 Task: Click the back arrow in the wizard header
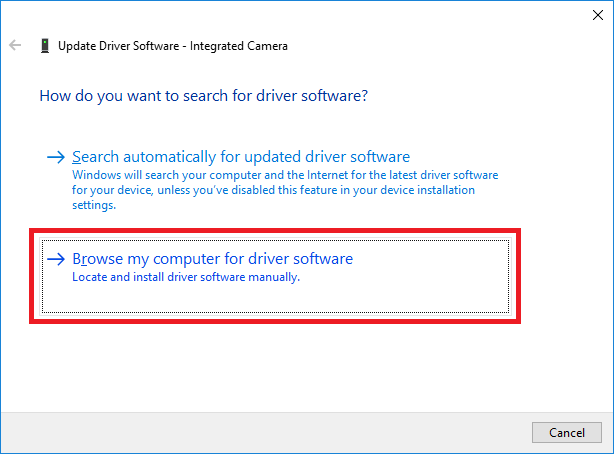coord(15,45)
